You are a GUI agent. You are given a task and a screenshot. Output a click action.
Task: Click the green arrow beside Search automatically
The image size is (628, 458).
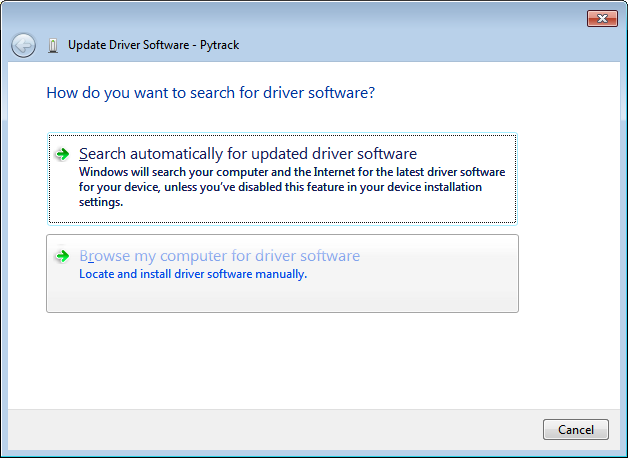click(63, 154)
